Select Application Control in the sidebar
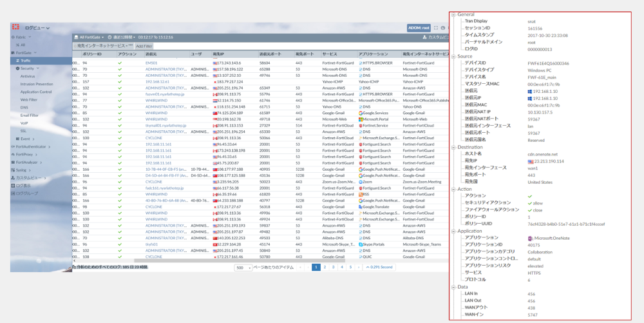 pos(35,92)
